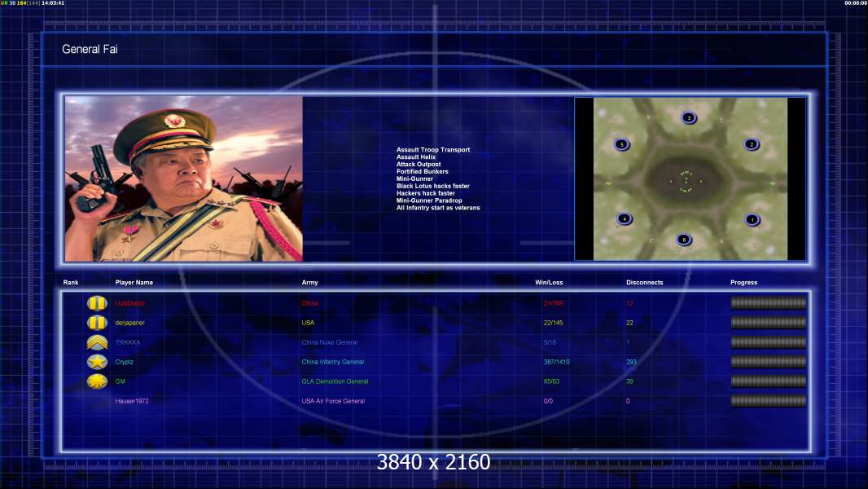Viewport: 868px width, 489px height.
Task: Click the Player Name column header
Action: [x=134, y=283]
